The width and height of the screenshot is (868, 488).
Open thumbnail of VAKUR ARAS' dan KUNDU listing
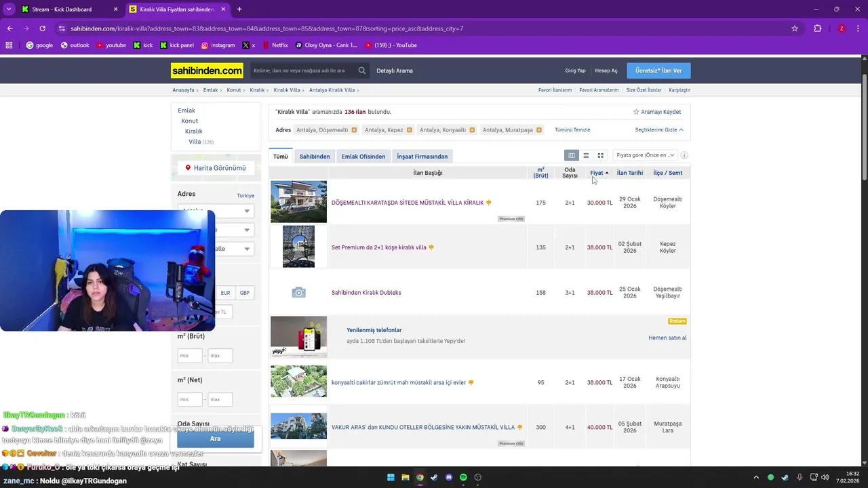298,426
